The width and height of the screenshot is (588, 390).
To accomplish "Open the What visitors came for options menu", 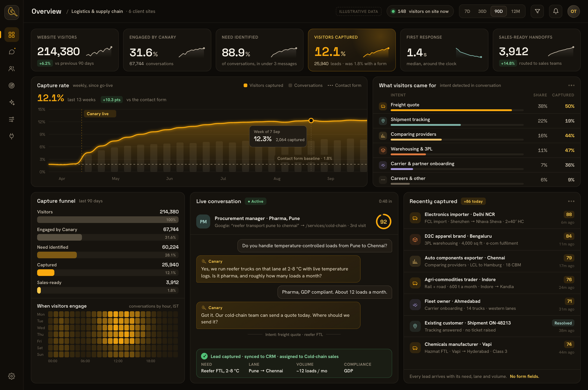I will (x=571, y=85).
